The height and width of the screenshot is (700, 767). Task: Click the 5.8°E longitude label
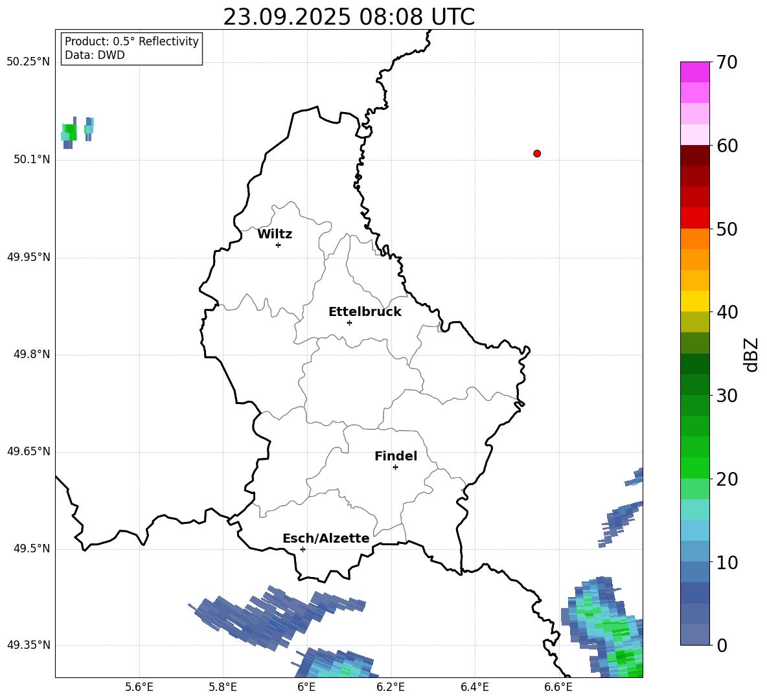[223, 687]
